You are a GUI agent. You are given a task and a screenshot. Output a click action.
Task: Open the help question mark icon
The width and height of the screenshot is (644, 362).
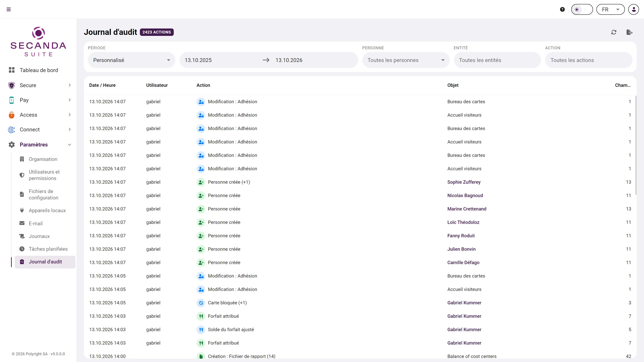[562, 9]
